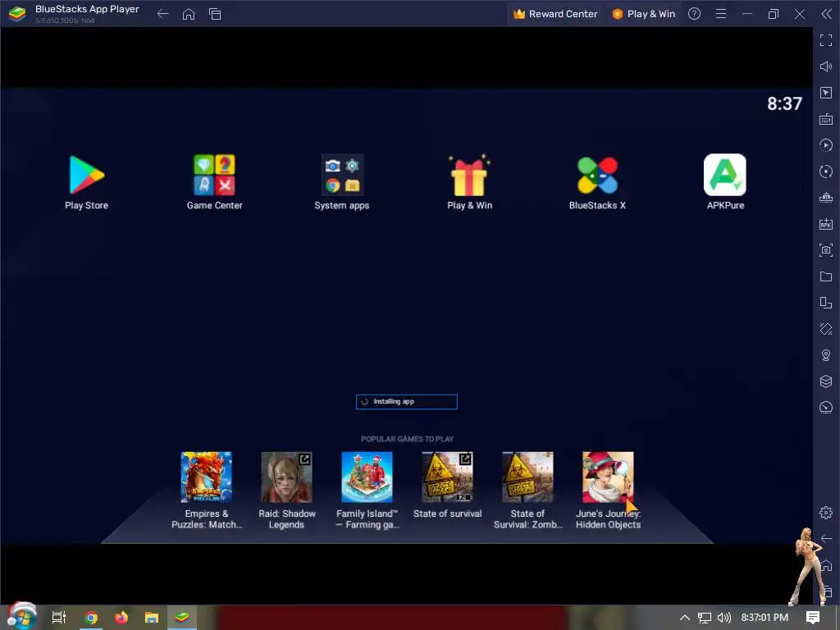
Task: Click the Installing app progress indicator
Action: pos(407,402)
